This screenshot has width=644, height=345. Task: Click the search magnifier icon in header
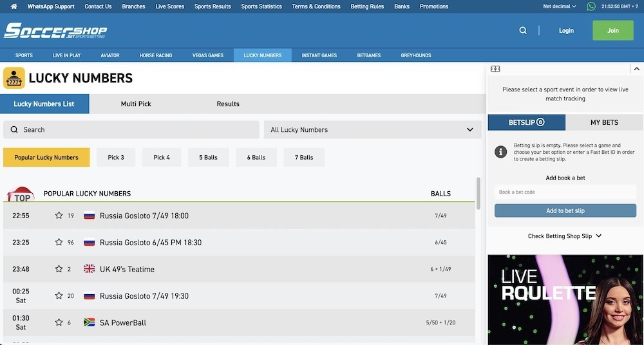coord(523,30)
